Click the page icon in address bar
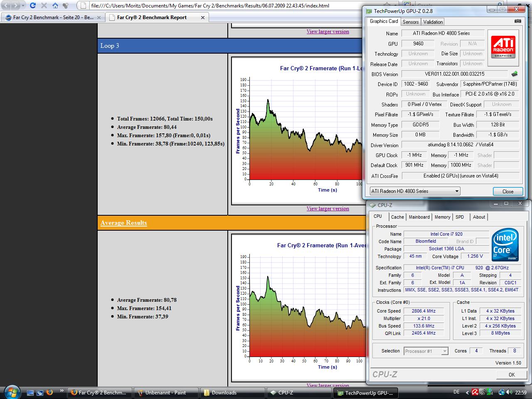This screenshot has width=532, height=399. (x=84, y=6)
